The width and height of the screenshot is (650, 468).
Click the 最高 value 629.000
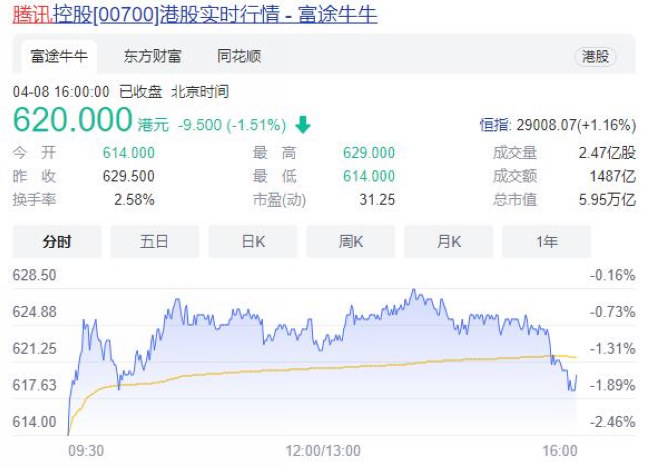(369, 153)
